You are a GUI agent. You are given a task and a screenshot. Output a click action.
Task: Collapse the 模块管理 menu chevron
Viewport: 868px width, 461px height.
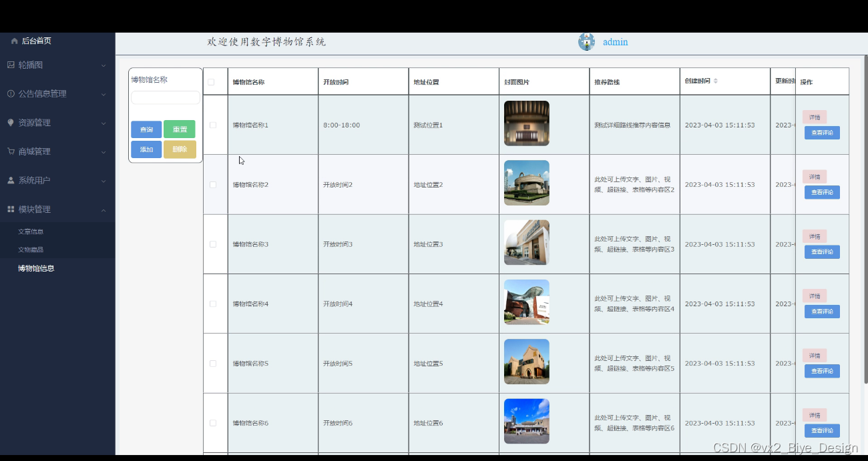pyautogui.click(x=103, y=209)
